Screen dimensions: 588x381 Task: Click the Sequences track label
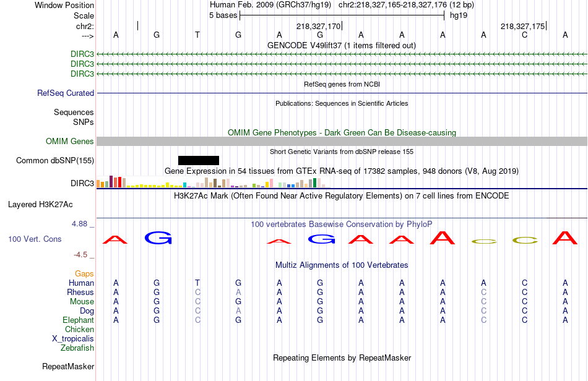pos(74,113)
